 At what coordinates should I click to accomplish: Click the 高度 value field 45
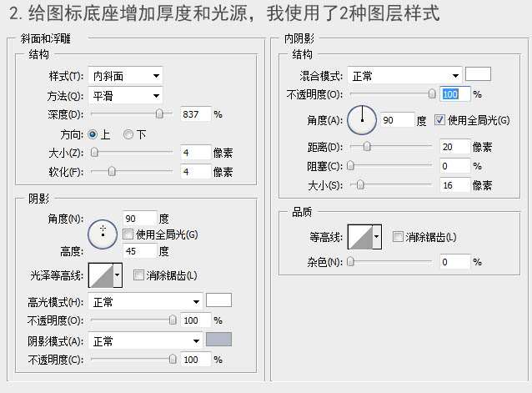click(139, 251)
